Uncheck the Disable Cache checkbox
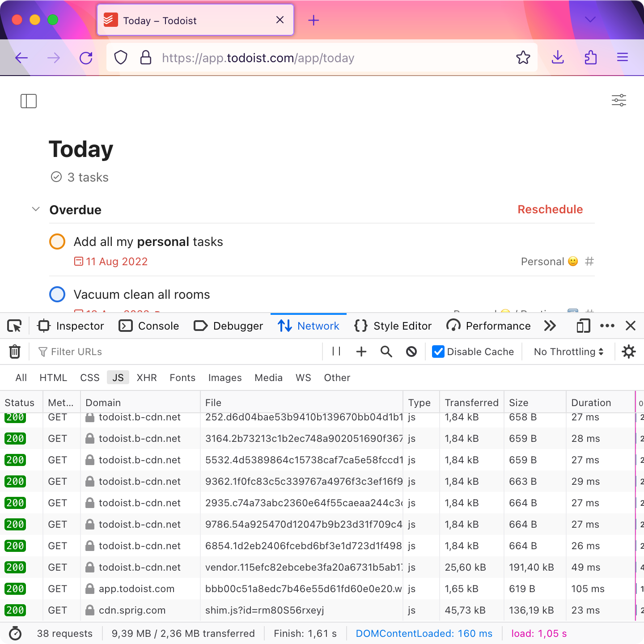This screenshot has width=644, height=644. (438, 352)
